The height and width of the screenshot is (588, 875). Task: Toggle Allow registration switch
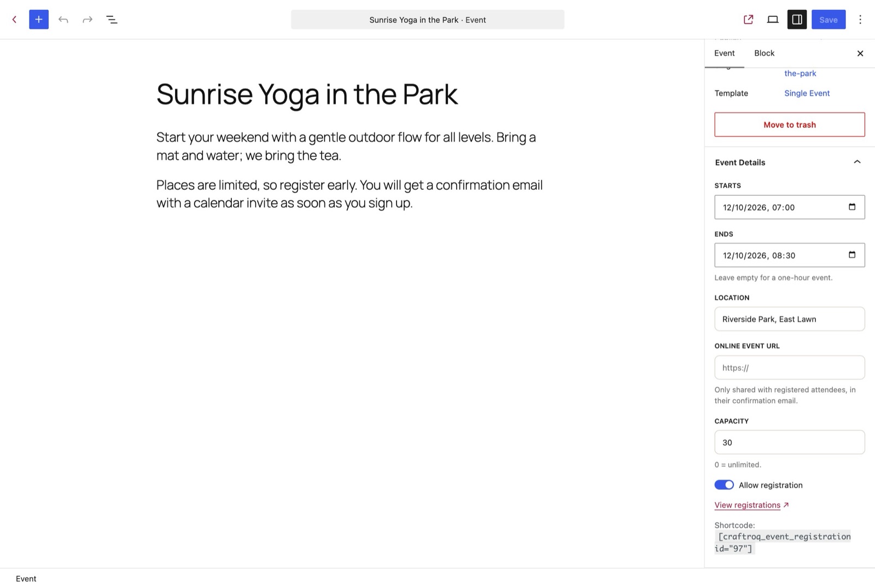724,485
